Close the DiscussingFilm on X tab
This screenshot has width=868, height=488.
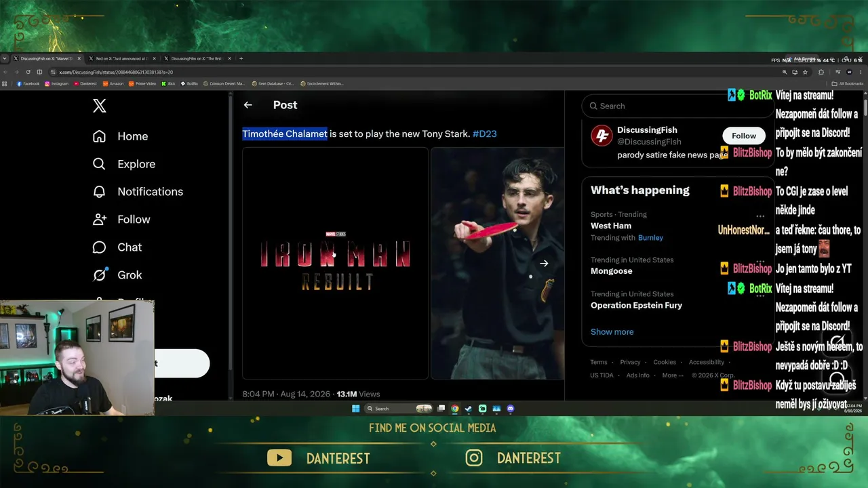coord(229,59)
